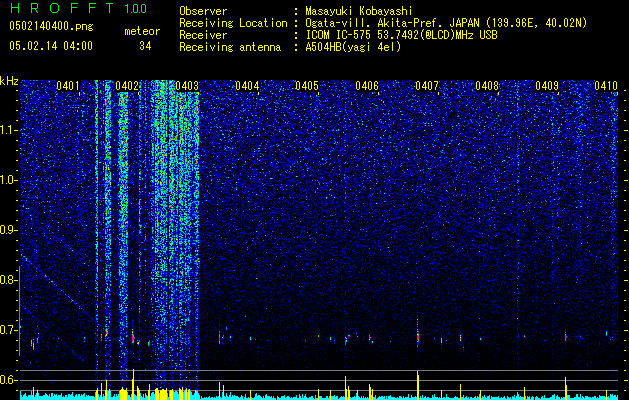Click the Receiver label
This screenshot has height=400, width=629.
(203, 35)
